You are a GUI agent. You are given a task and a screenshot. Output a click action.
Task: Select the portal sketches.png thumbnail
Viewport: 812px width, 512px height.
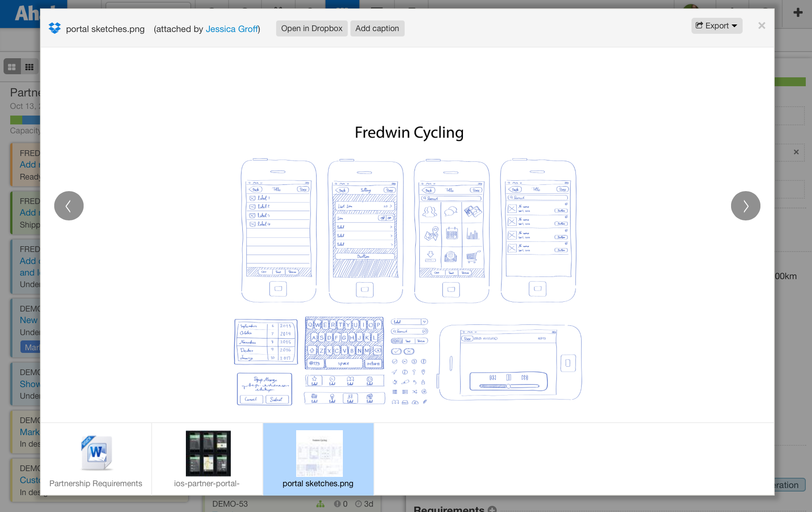[318, 459]
